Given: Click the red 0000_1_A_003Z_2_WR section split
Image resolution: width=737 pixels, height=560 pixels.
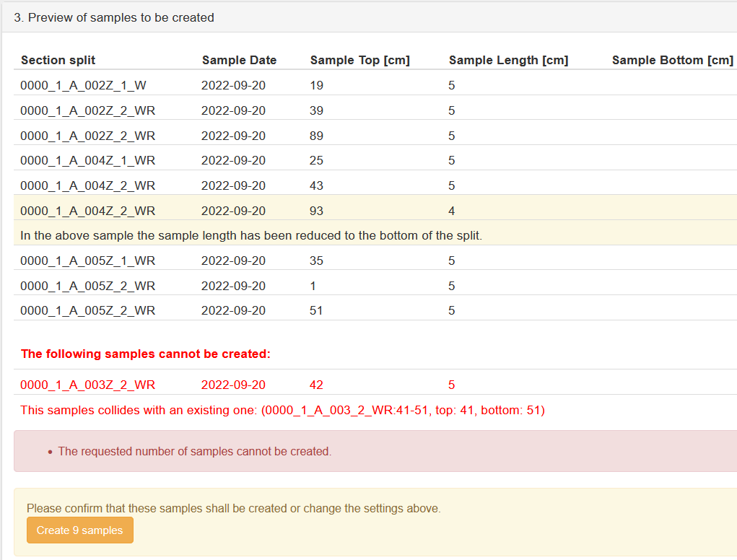Looking at the screenshot, I should [x=87, y=385].
